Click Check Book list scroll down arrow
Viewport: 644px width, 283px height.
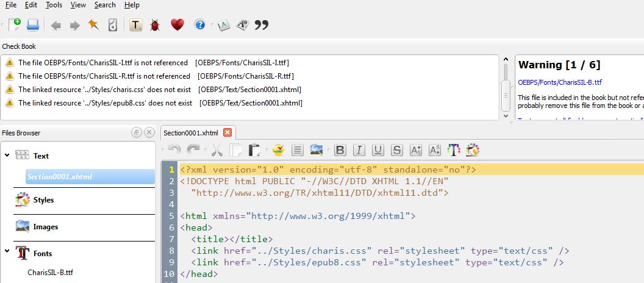point(506,116)
